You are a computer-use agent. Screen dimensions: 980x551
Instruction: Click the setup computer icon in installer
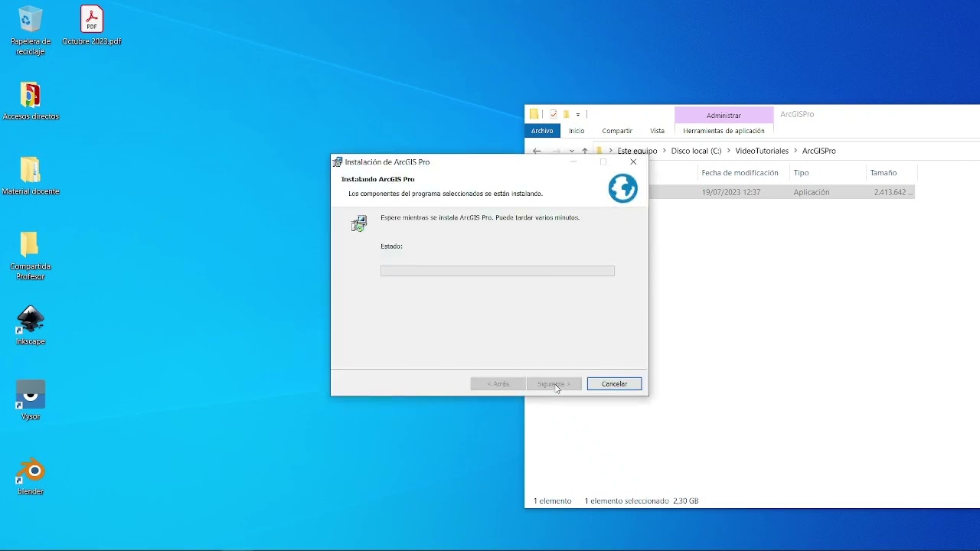coord(358,223)
